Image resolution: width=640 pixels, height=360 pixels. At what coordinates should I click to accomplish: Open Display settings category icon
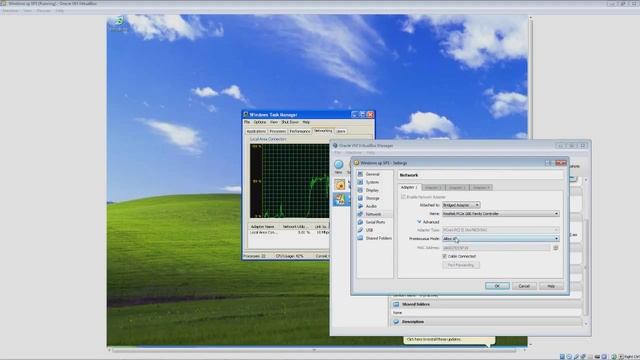360,190
